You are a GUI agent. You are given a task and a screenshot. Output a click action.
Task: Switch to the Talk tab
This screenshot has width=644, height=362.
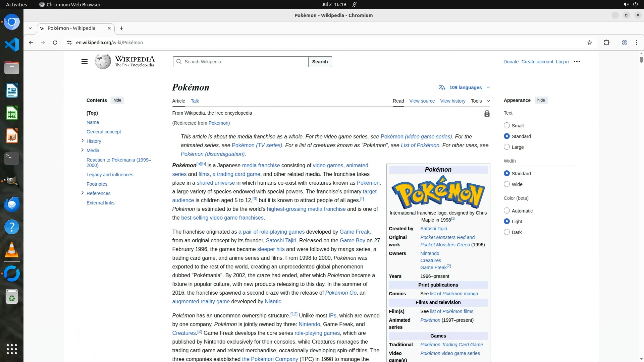tap(195, 101)
